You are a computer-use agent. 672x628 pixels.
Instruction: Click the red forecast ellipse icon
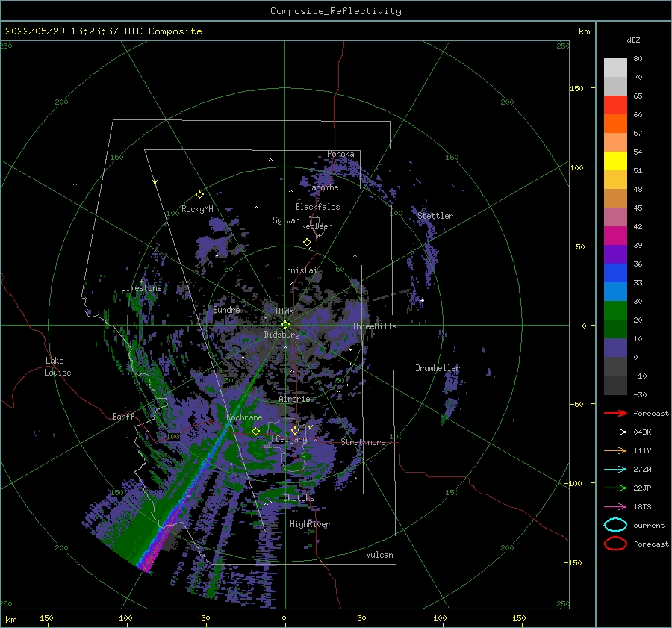615,544
